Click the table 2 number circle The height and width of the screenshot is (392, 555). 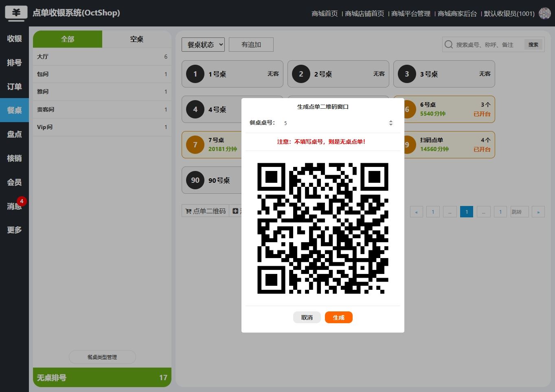[301, 74]
